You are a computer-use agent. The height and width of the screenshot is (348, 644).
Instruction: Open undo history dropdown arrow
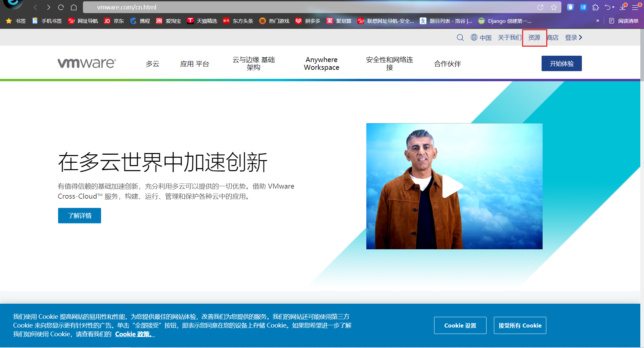click(x=613, y=7)
